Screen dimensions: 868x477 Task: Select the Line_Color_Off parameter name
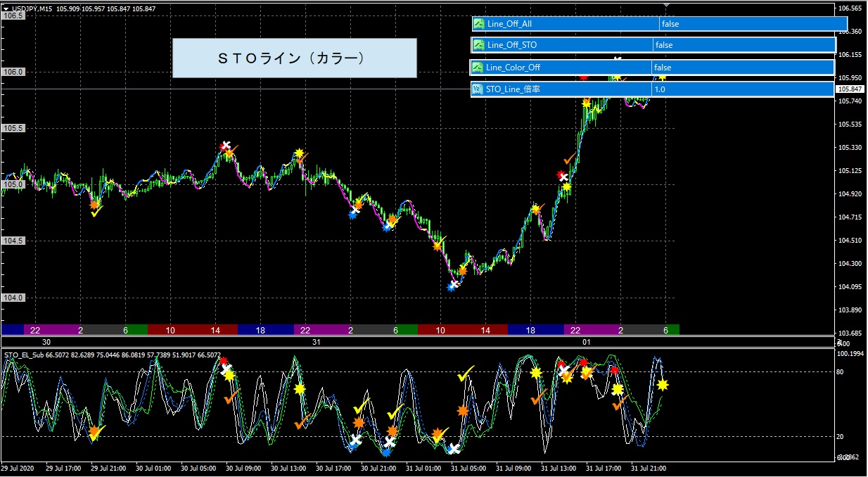513,68
